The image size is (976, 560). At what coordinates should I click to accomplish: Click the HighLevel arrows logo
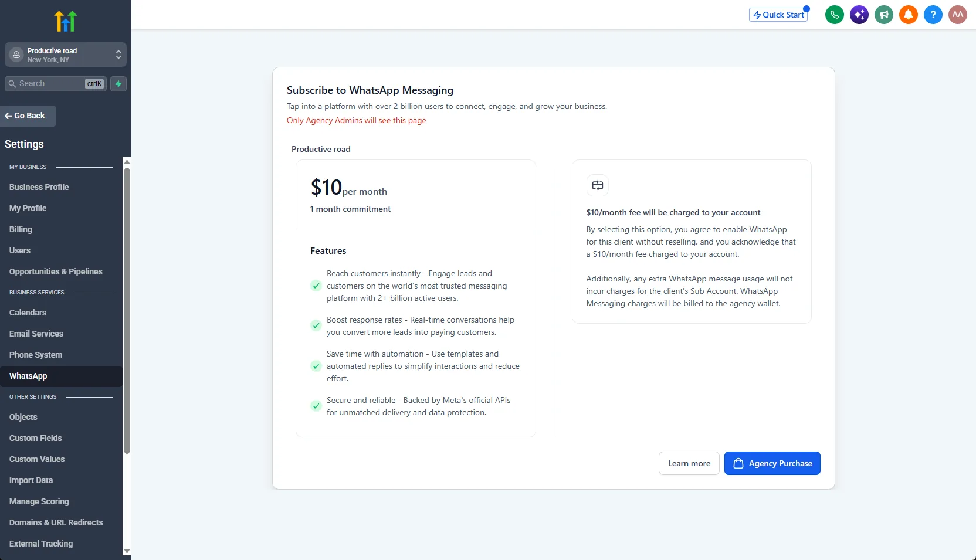point(66,21)
